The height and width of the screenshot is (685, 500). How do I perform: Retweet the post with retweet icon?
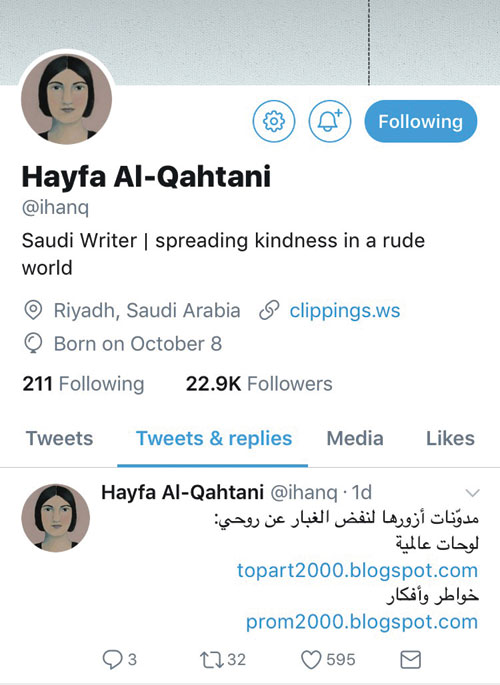212,660
